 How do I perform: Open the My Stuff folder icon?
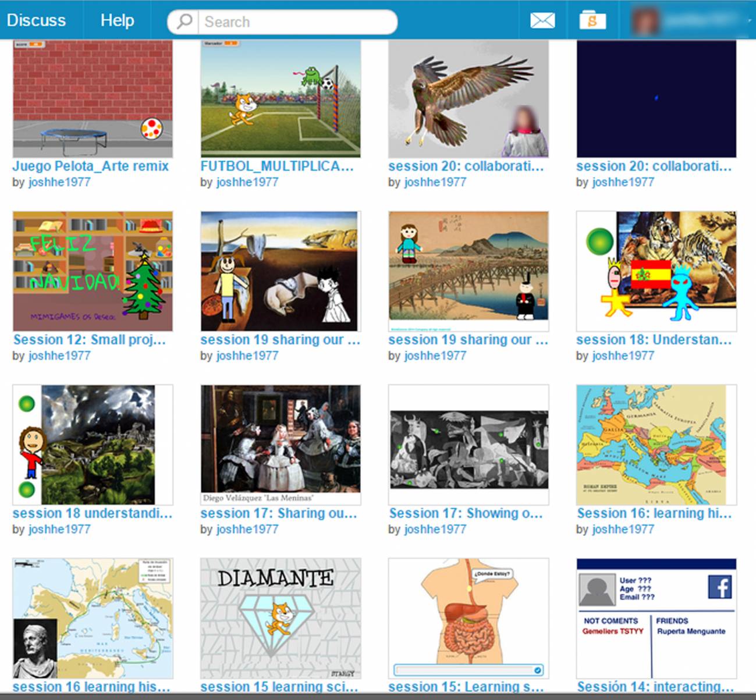pos(592,20)
